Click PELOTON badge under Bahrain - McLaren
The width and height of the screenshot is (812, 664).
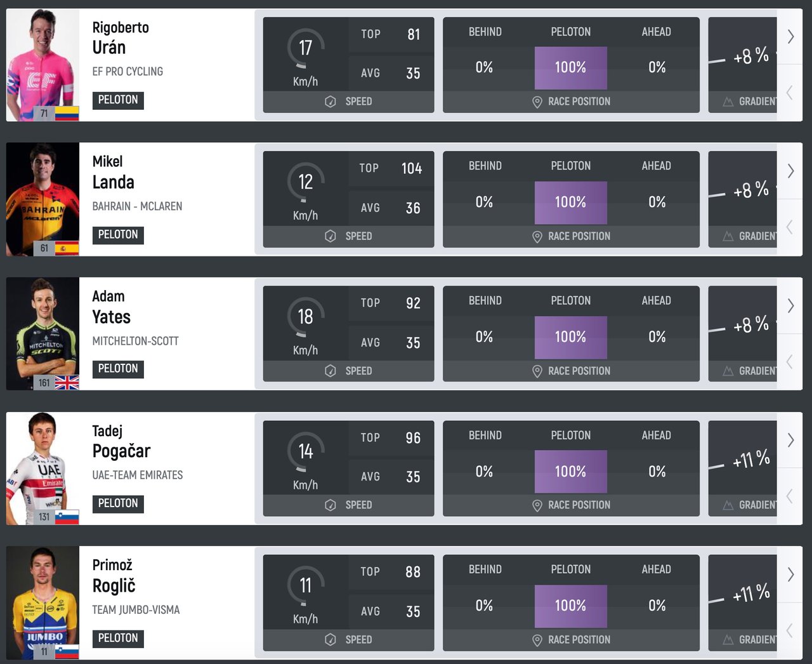(118, 235)
